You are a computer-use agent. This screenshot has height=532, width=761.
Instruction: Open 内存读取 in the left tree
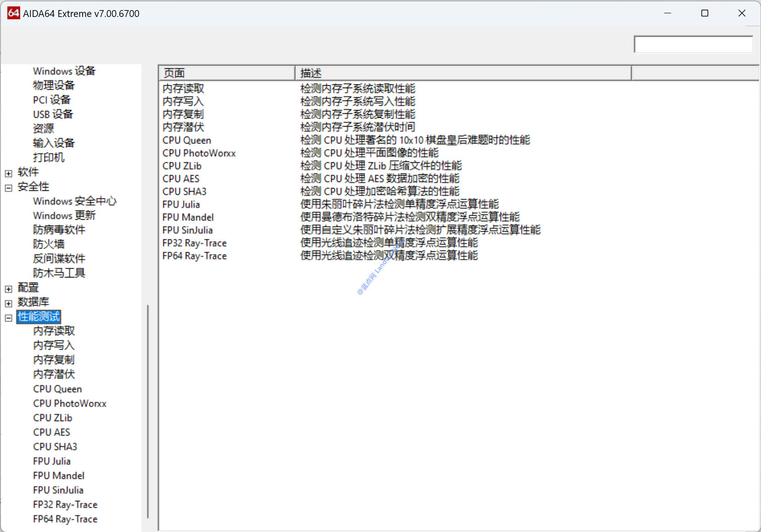pos(54,331)
